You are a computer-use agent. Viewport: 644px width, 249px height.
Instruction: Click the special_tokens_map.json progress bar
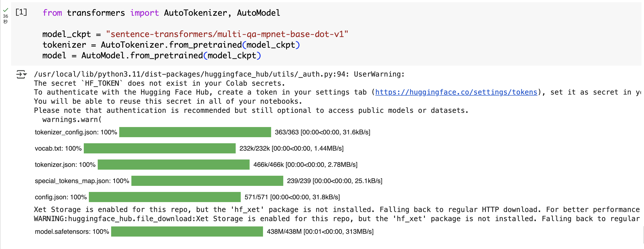coord(207,181)
